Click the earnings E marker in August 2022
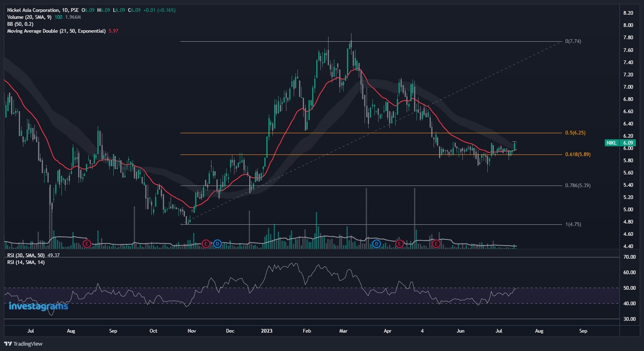 (x=87, y=244)
